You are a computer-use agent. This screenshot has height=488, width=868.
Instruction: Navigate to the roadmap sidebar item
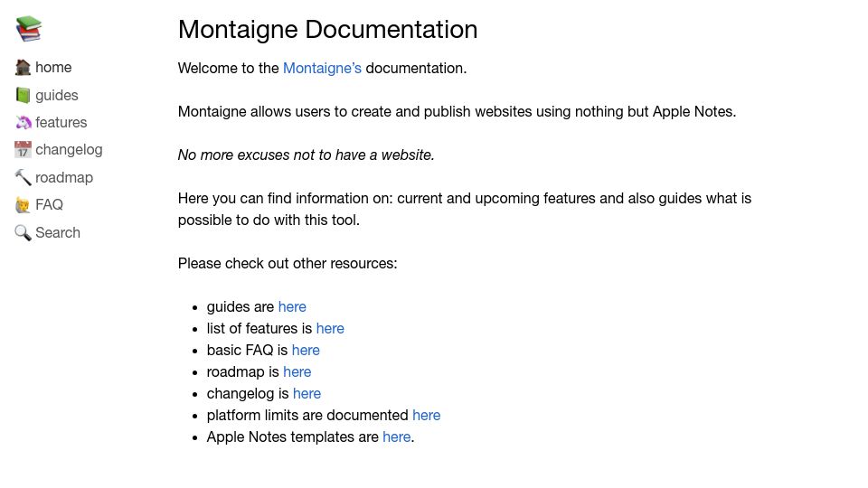64,178
